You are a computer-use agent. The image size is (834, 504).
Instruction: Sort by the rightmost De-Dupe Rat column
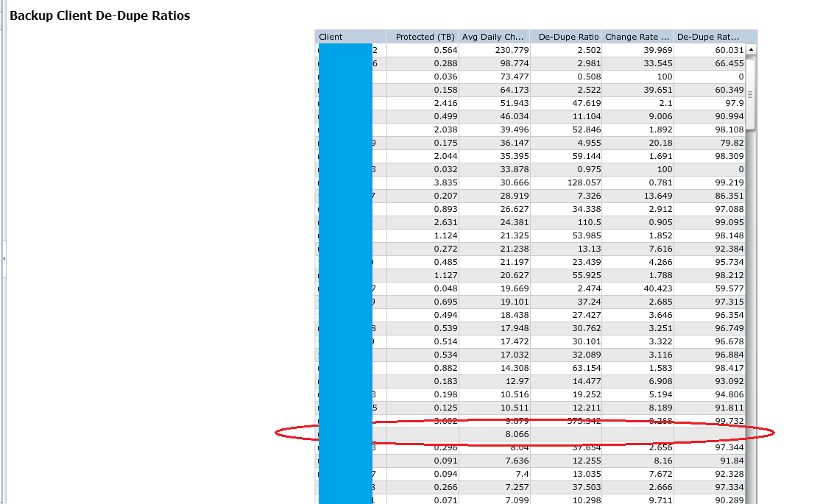coord(709,36)
